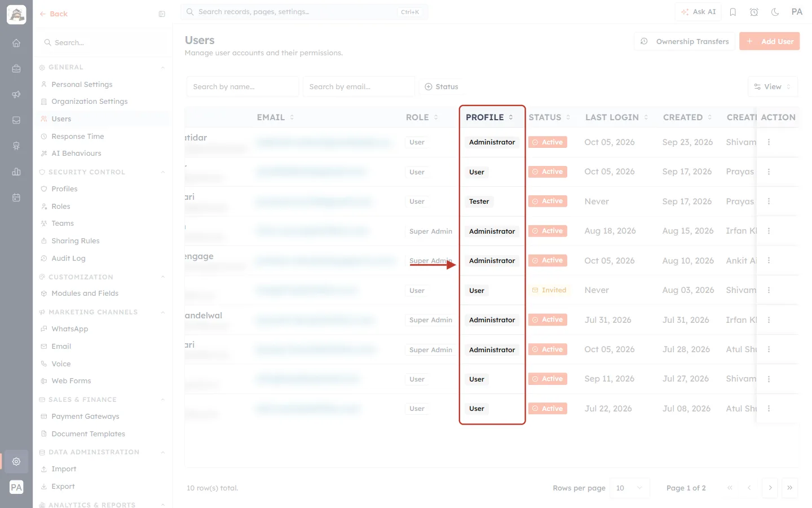Click the Ask AI button

pos(698,12)
